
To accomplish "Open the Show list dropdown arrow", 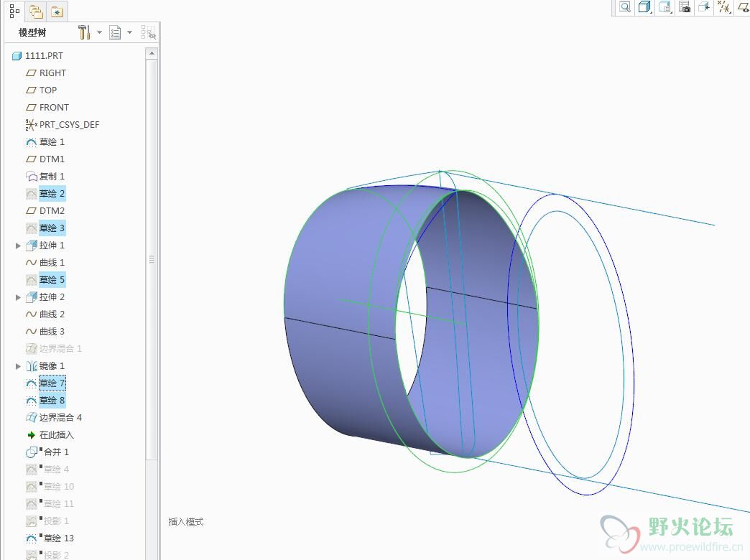I will click(x=129, y=32).
